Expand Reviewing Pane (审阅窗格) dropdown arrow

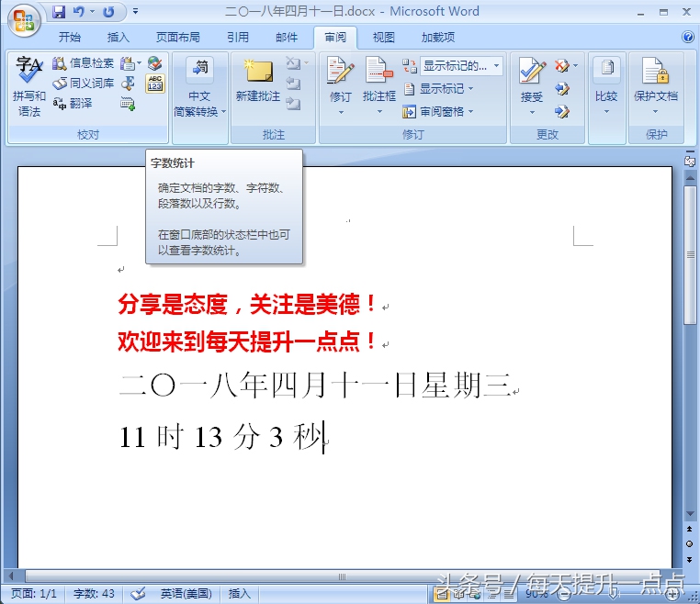pos(471,111)
